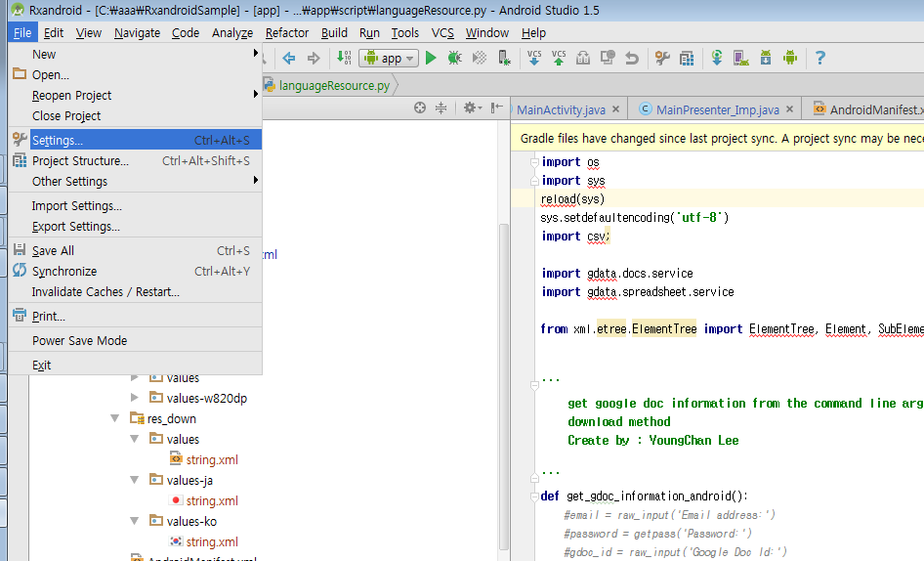Viewport: 924px width, 561px height.
Task: Select Settings... in the File menu
Action: [x=58, y=141]
